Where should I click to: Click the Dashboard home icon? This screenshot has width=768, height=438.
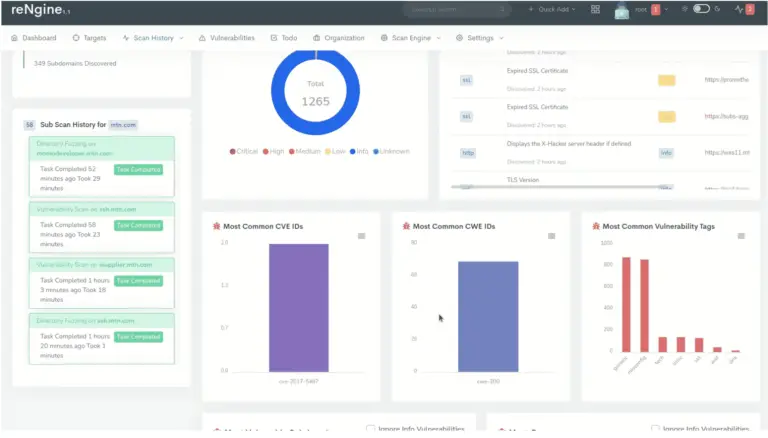pyautogui.click(x=14, y=38)
